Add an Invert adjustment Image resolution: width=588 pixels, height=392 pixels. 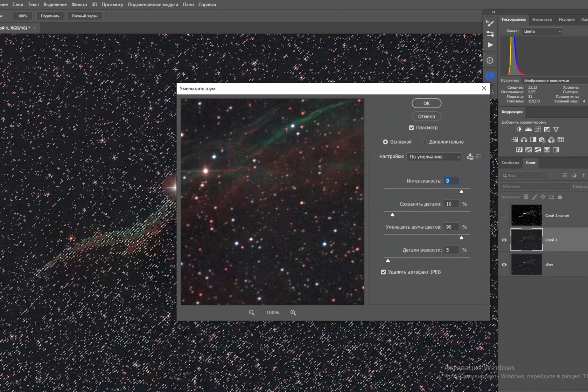point(519,150)
